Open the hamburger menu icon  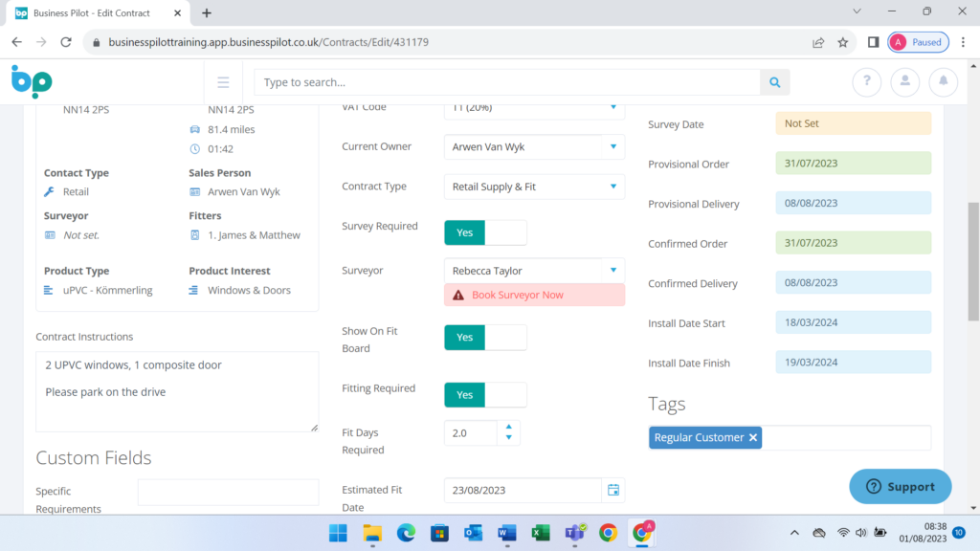tap(223, 82)
